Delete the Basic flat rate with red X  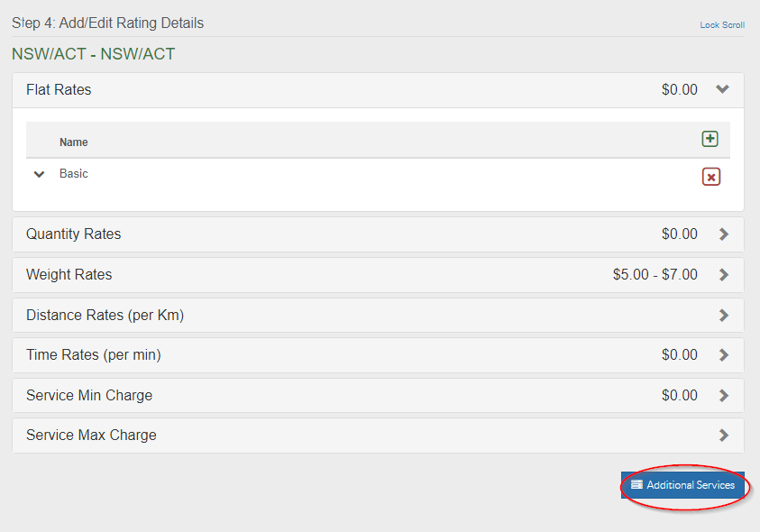tap(710, 177)
